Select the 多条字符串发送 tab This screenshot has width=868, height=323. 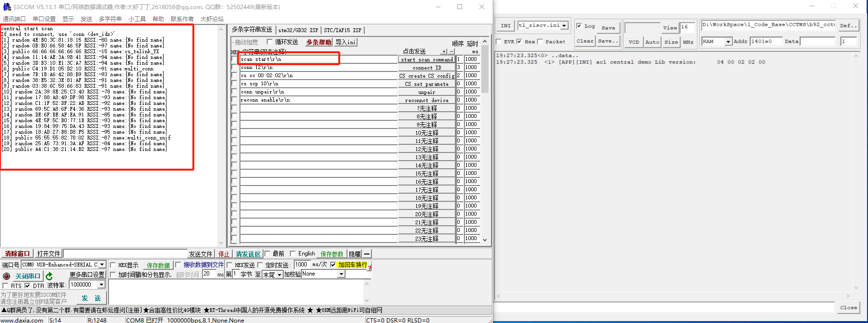tap(252, 29)
